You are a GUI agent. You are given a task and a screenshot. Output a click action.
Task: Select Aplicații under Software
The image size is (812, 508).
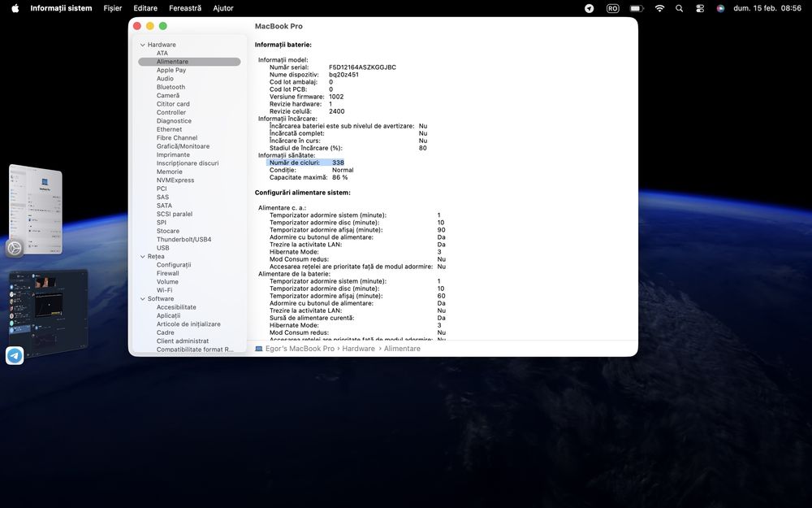[168, 315]
